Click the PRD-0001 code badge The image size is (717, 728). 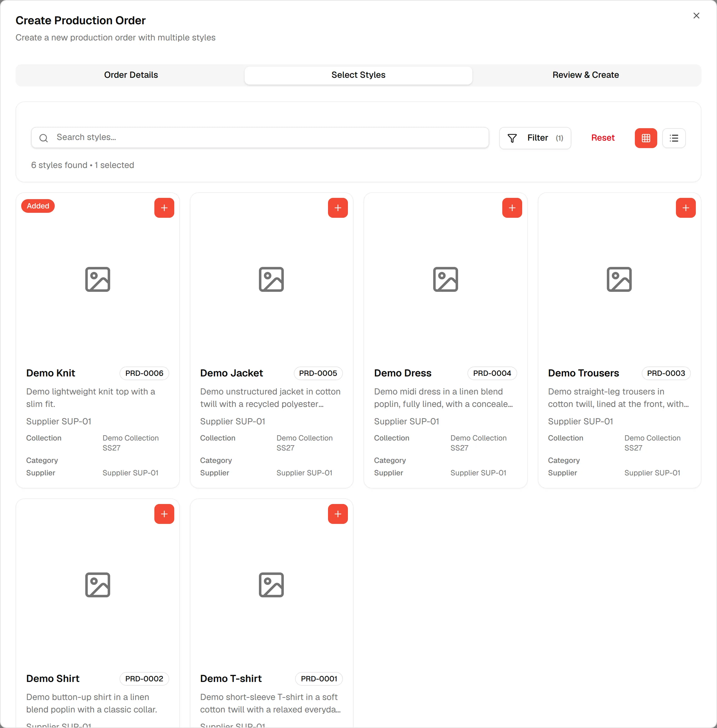click(x=319, y=679)
